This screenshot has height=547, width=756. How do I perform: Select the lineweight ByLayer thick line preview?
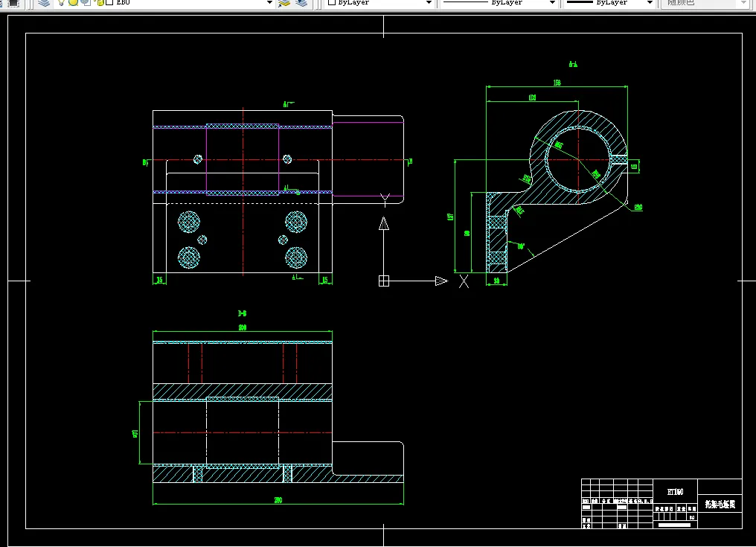click(x=580, y=2)
